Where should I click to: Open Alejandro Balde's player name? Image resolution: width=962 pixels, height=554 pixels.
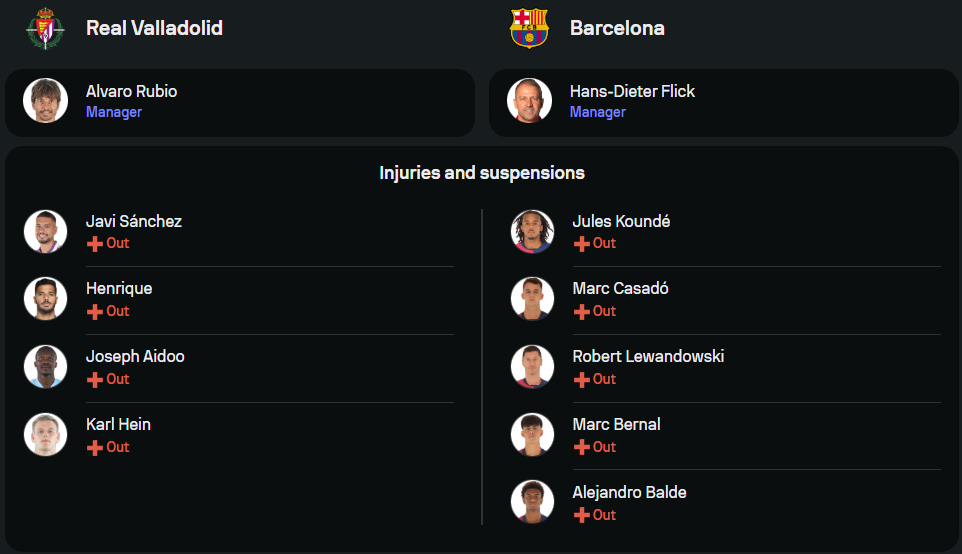click(x=629, y=492)
